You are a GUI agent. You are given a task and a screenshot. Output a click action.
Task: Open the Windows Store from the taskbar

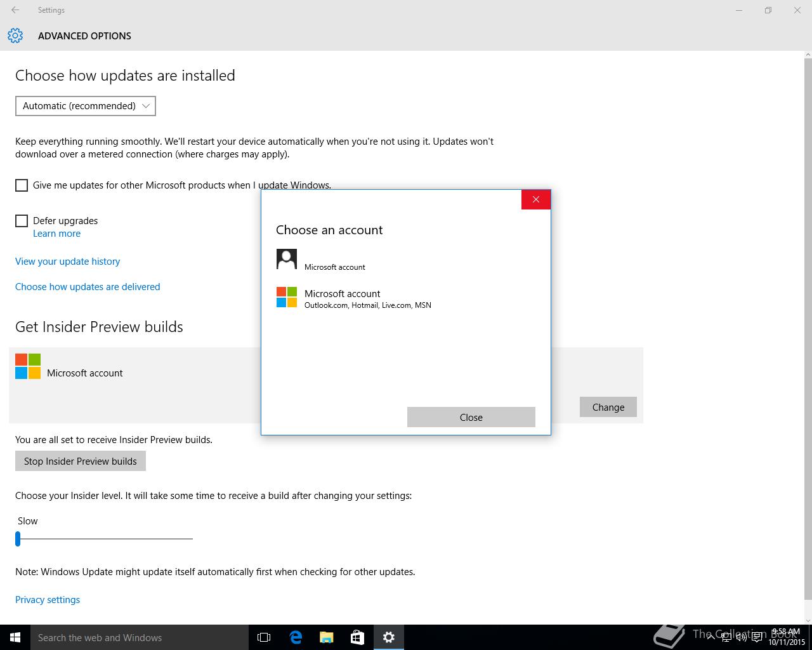tap(358, 637)
